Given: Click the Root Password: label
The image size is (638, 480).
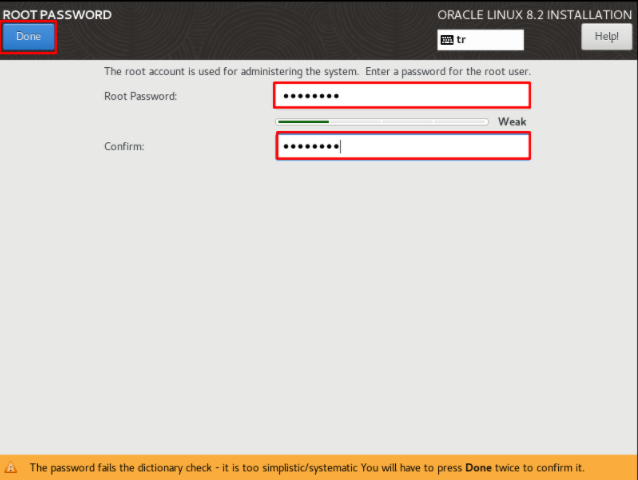Looking at the screenshot, I should tap(140, 96).
